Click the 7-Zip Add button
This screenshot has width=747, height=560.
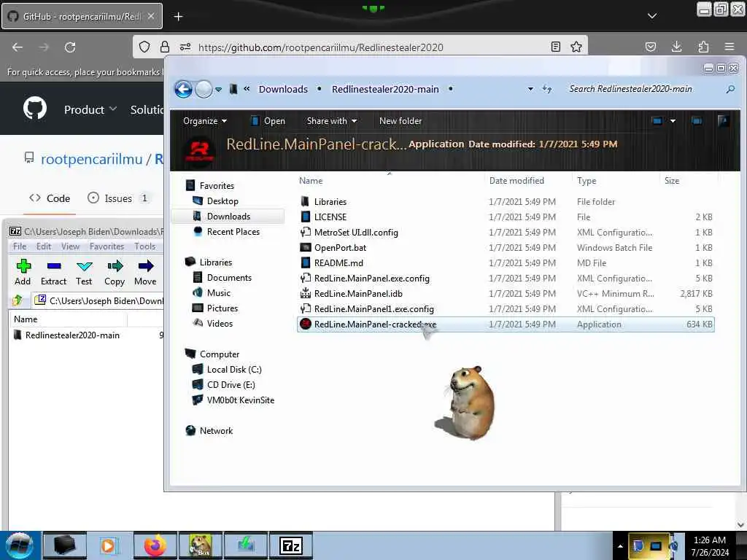coord(23,273)
